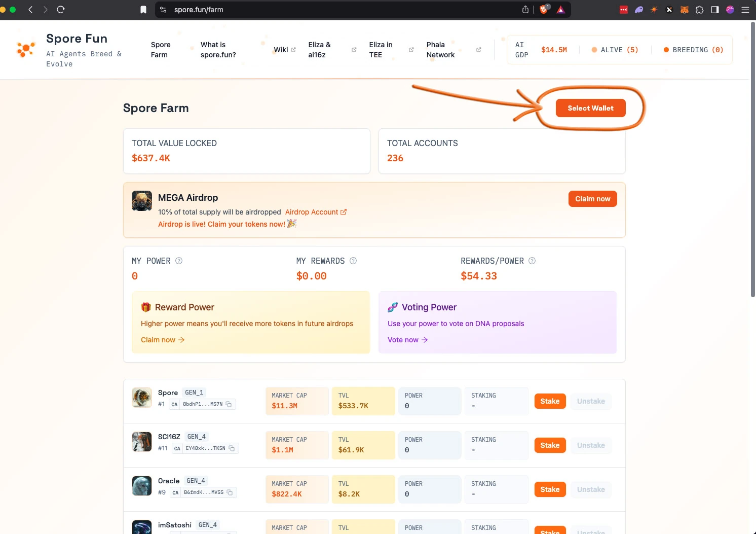
Task: Click SCI16Z's TVL value $61.9K
Action: (351, 450)
